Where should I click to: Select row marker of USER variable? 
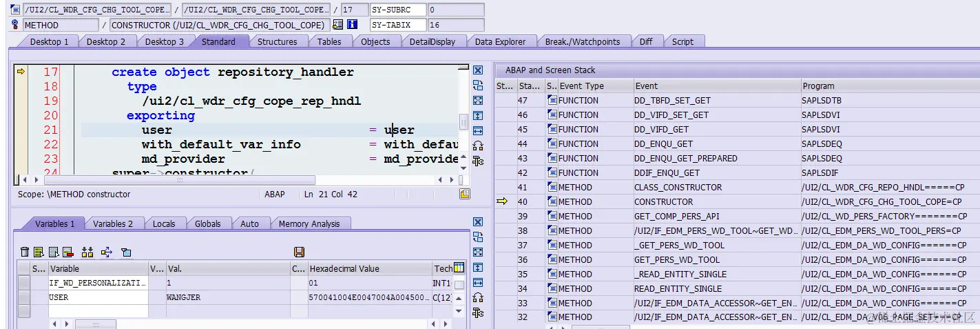point(23,297)
